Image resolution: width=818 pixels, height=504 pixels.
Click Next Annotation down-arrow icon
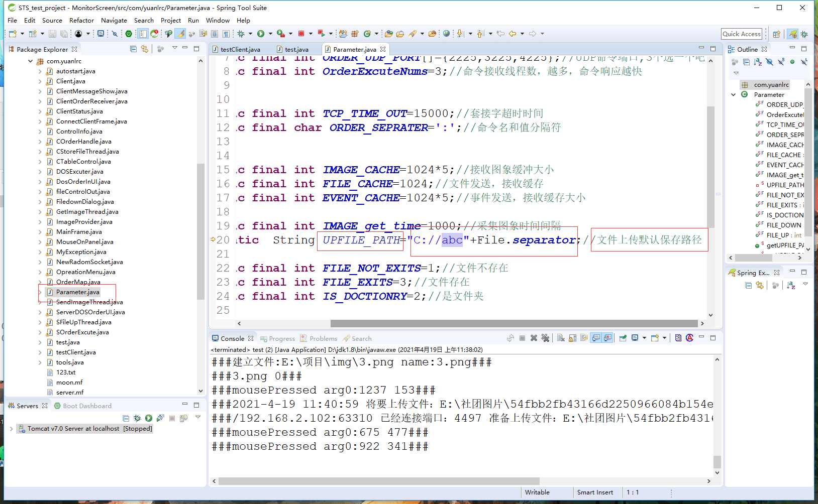(x=460, y=34)
